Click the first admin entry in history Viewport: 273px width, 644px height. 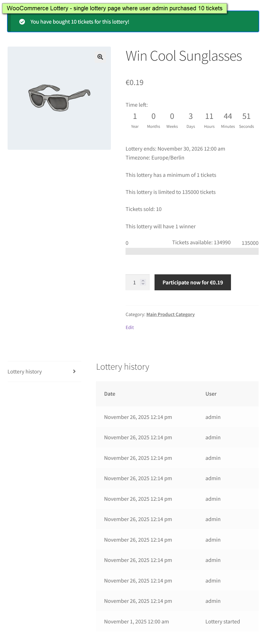click(213, 417)
